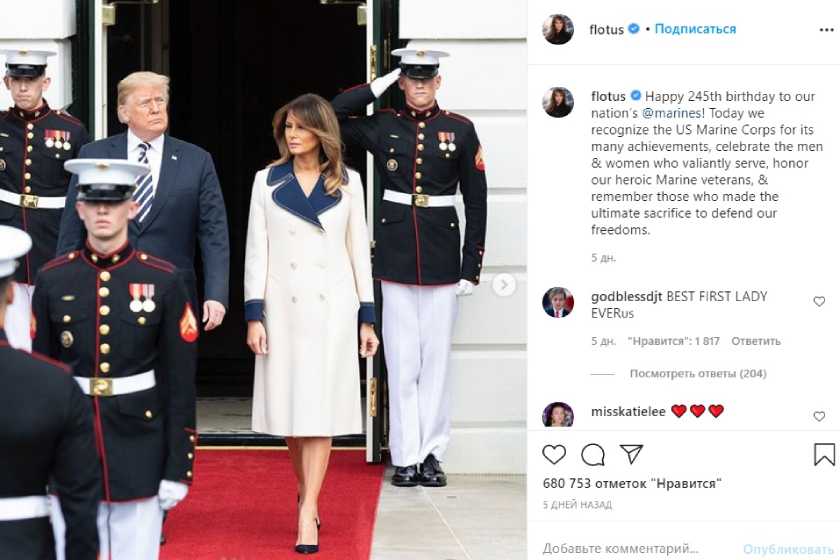Follow flotus via the Подписаться link
840x560 pixels.
(695, 29)
